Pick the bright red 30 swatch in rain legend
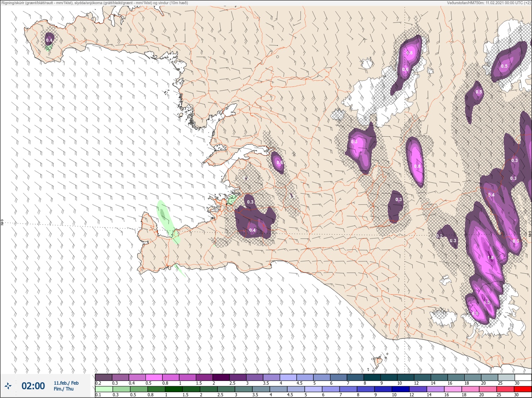The height and width of the screenshot is (398, 532). point(522,389)
